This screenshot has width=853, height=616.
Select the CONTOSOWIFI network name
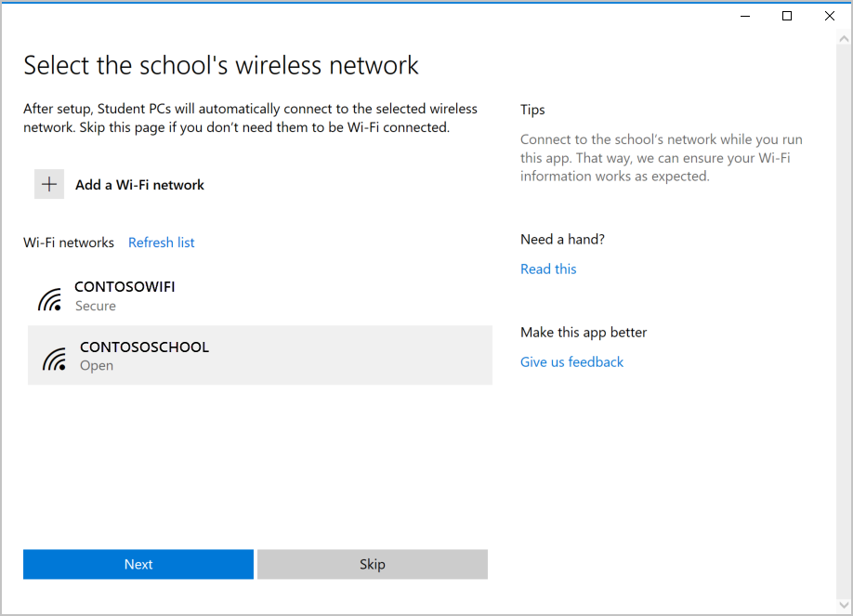pos(125,286)
